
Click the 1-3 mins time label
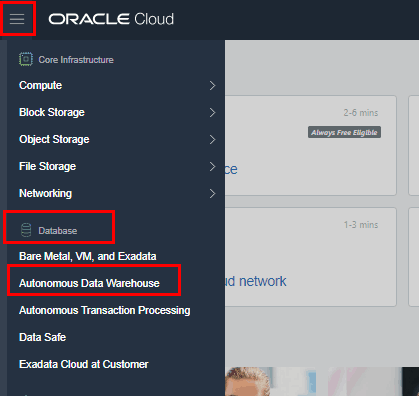[x=361, y=225]
